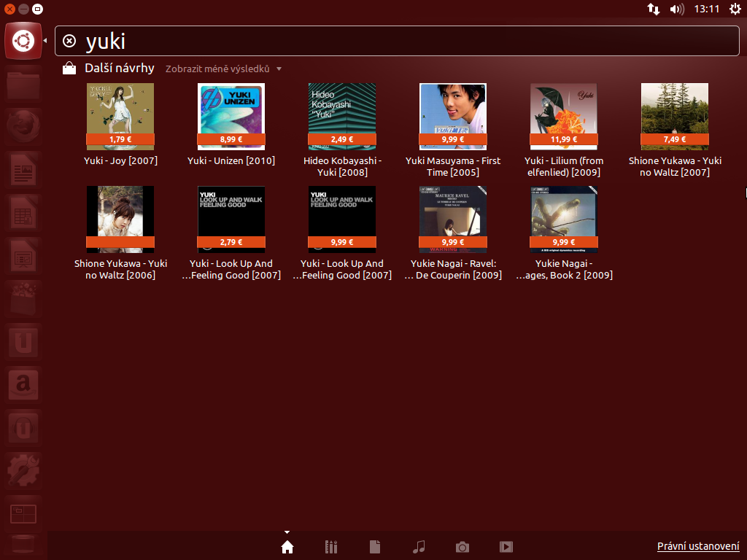The image size is (747, 560).
Task: Switch to Videos lens
Action: tap(506, 547)
